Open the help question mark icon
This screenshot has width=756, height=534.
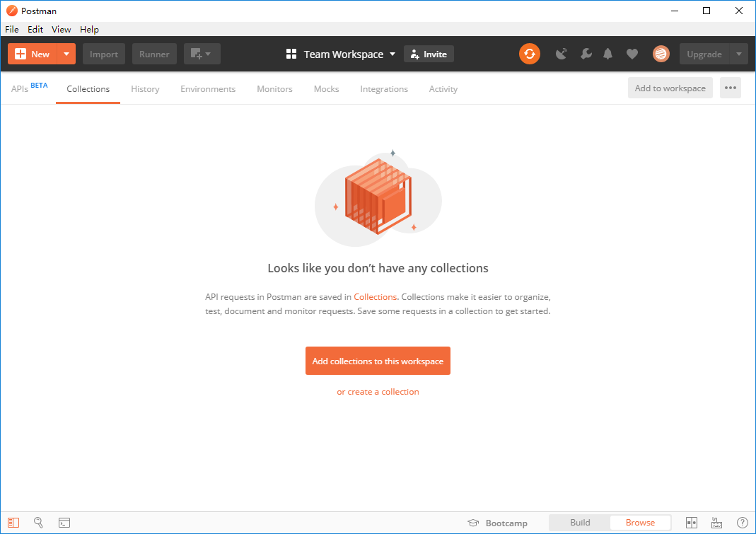[x=743, y=523]
